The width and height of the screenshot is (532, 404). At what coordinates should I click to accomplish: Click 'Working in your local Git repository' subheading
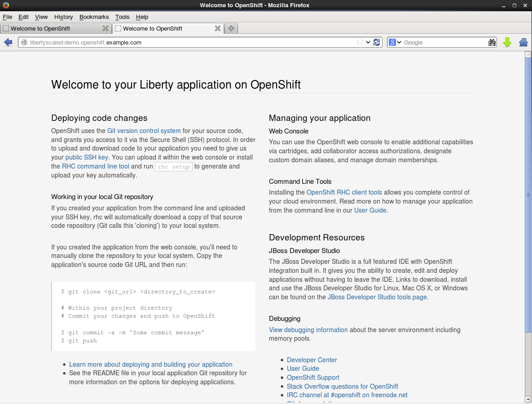[102, 197]
